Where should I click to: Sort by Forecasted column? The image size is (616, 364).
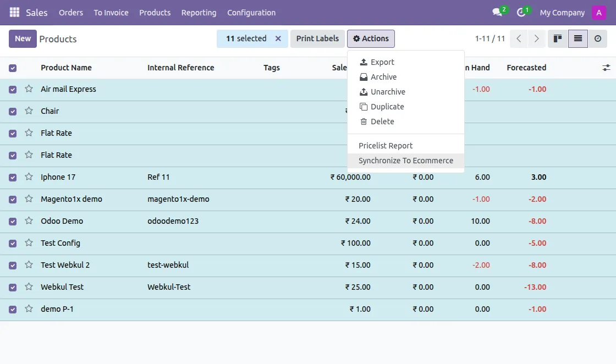click(526, 68)
